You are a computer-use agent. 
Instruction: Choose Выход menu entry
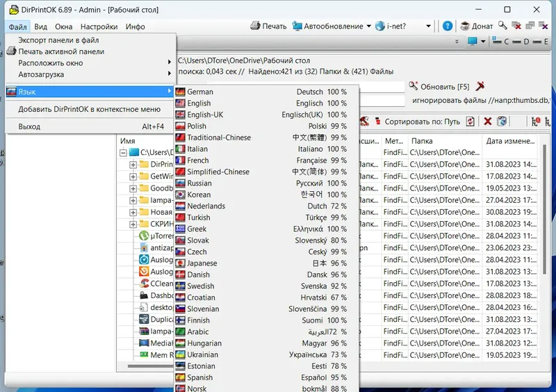point(90,126)
